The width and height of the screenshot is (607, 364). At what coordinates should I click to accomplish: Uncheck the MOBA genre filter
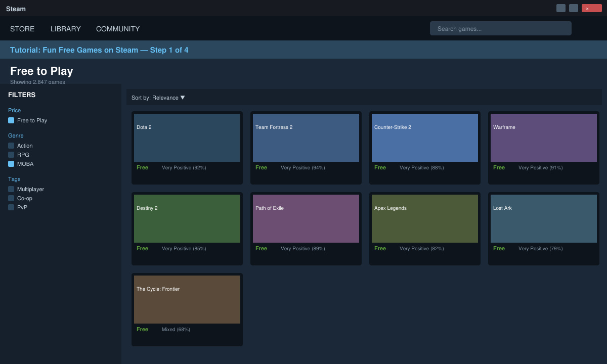click(11, 164)
